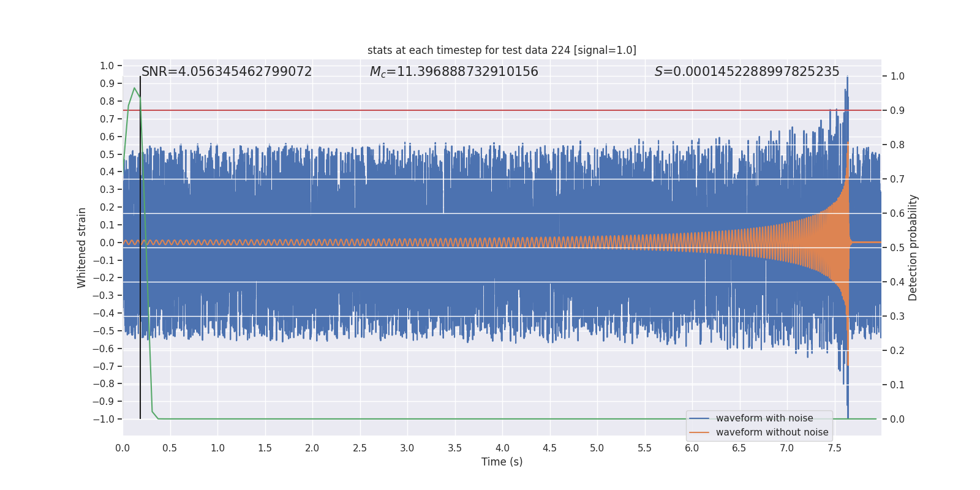Select the "waveform with noise" legend label
This screenshot has width=980, height=490.
tap(764, 418)
